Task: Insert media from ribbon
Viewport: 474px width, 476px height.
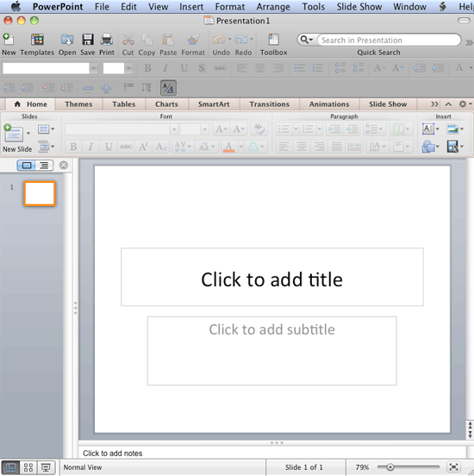Action: click(x=452, y=147)
